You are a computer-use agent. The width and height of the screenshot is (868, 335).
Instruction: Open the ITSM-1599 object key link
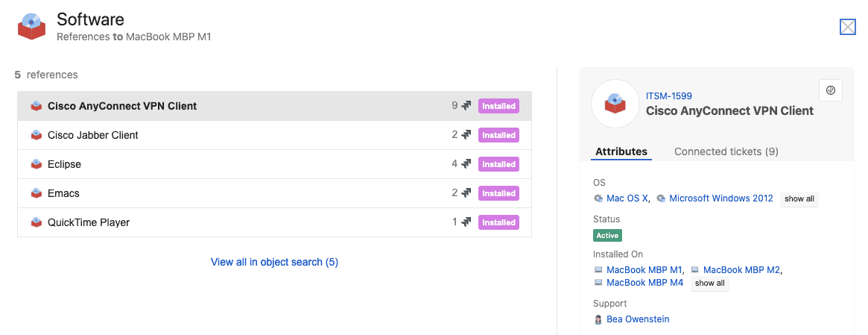point(669,96)
